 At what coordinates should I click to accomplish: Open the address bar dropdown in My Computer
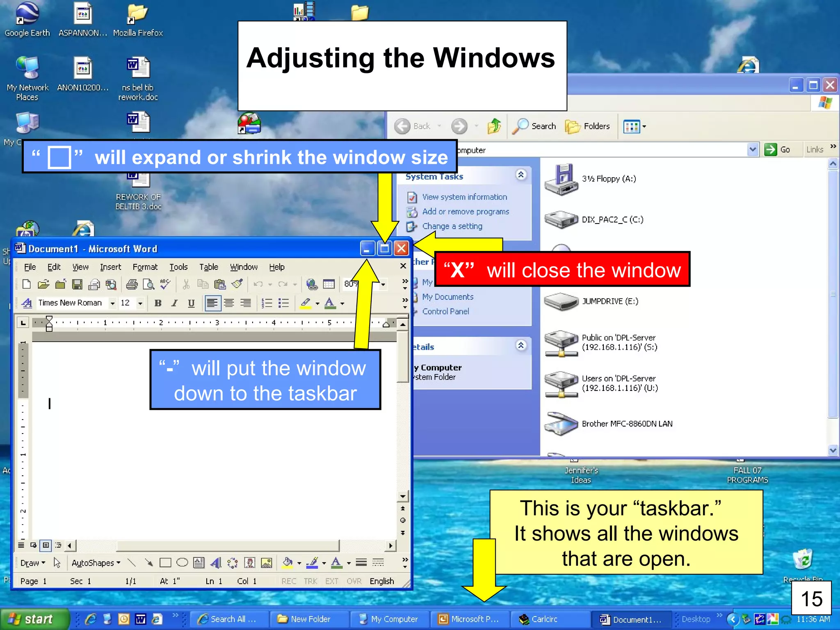[753, 150]
